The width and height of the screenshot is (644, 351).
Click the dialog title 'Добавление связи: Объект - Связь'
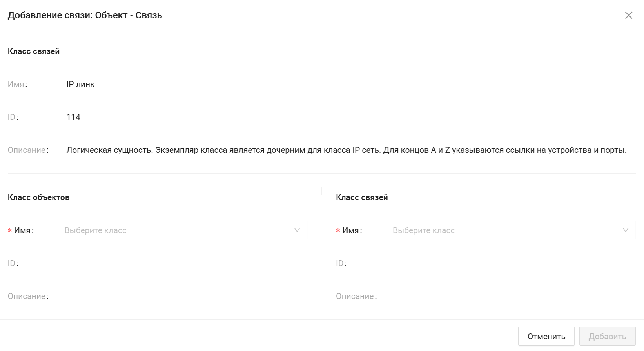[85, 15]
